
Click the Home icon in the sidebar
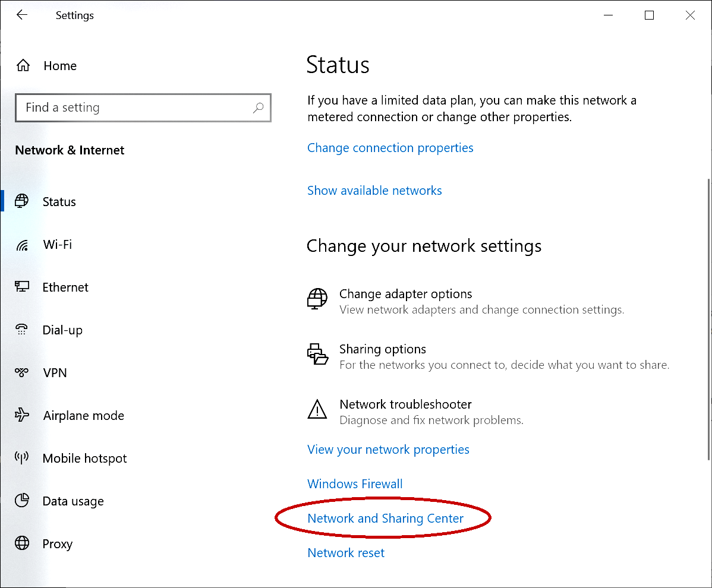tap(23, 65)
